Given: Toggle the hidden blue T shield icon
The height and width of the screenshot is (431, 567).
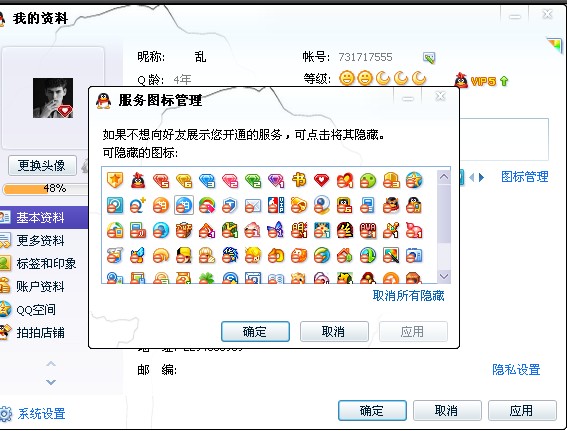Looking at the screenshot, I should pyautogui.click(x=230, y=205).
